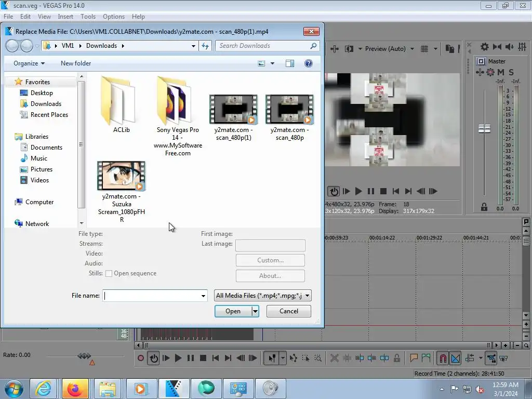Open the Preview (Auto) quality dropdown
532x399 pixels.
[x=412, y=49]
